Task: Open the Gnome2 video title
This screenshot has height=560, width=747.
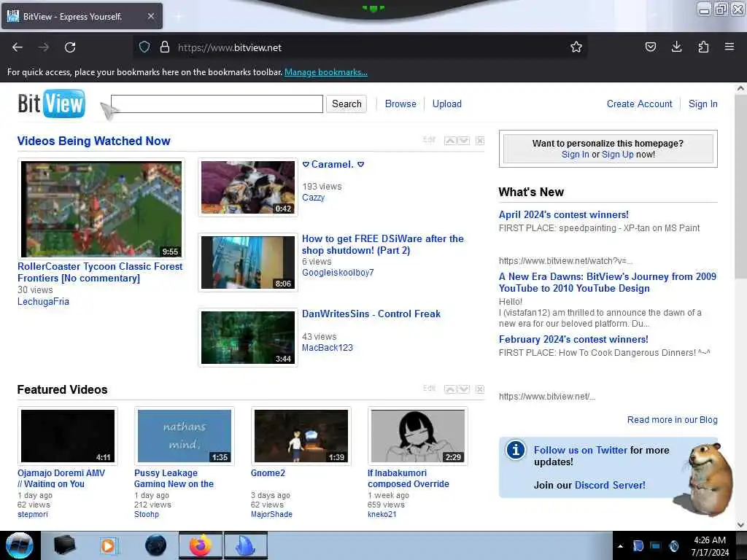Action: point(268,472)
